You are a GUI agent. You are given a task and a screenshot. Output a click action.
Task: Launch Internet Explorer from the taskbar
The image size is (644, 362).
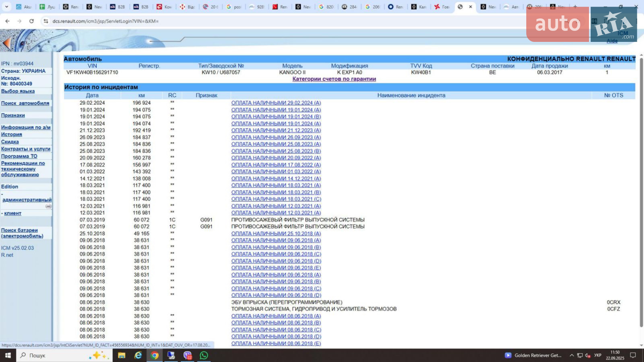coord(138,355)
